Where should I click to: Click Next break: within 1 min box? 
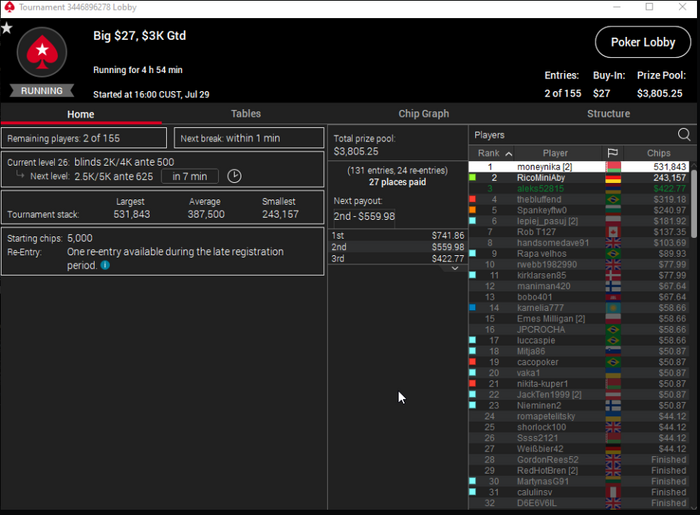tap(249, 138)
